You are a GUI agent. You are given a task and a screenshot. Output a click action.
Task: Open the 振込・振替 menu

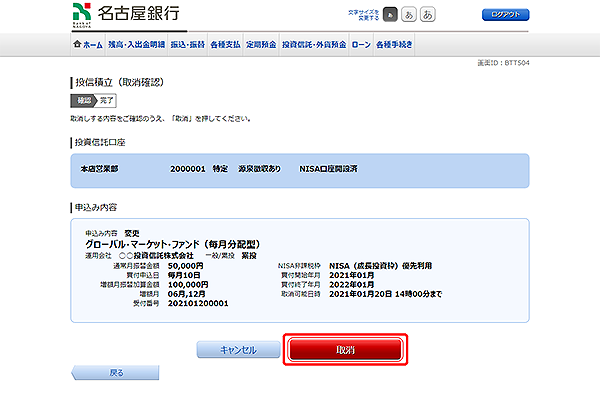188,45
